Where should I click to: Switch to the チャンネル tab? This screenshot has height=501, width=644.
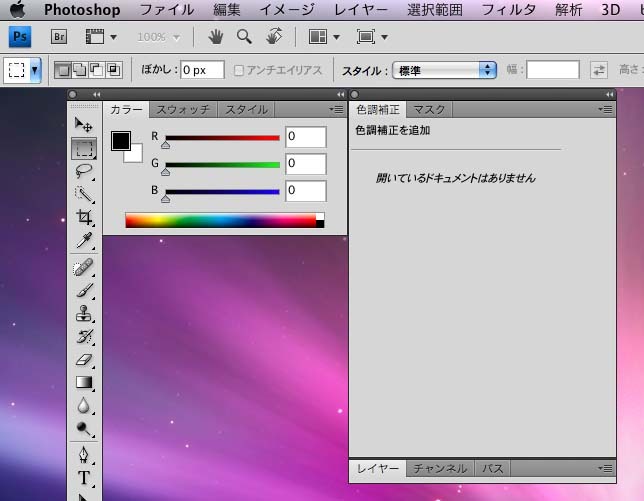tap(440, 469)
